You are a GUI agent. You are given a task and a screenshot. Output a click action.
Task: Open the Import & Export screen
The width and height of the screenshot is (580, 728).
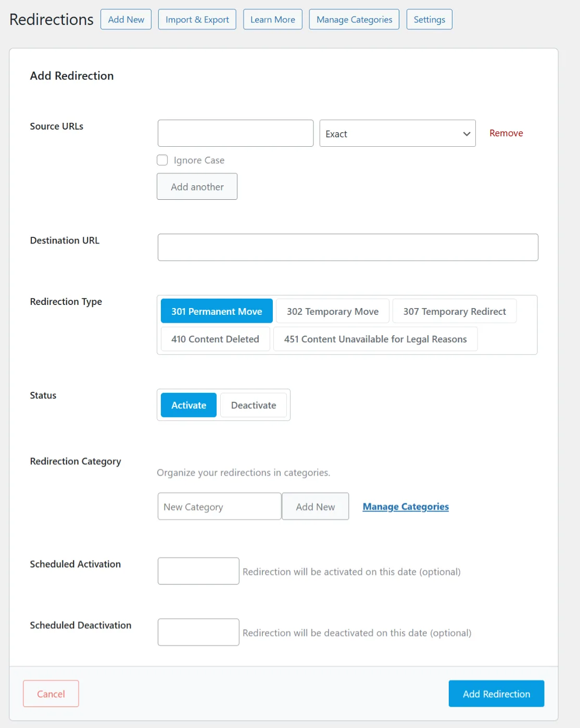197,19
